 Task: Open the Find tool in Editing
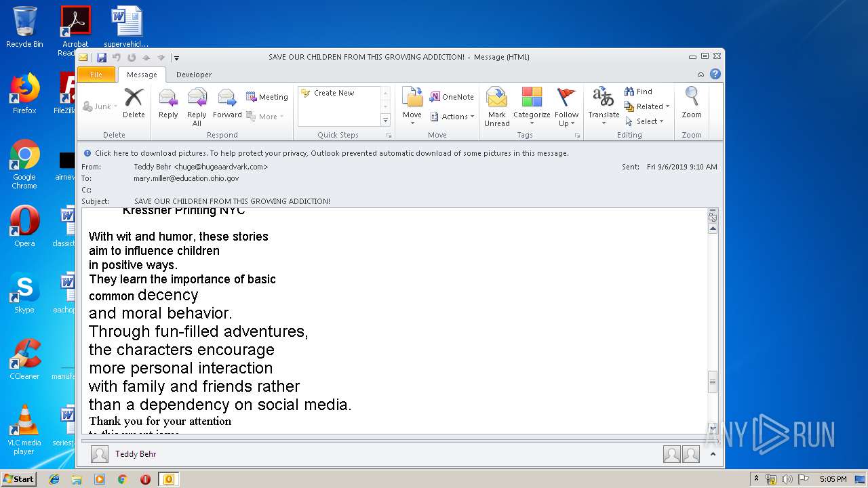[x=638, y=91]
